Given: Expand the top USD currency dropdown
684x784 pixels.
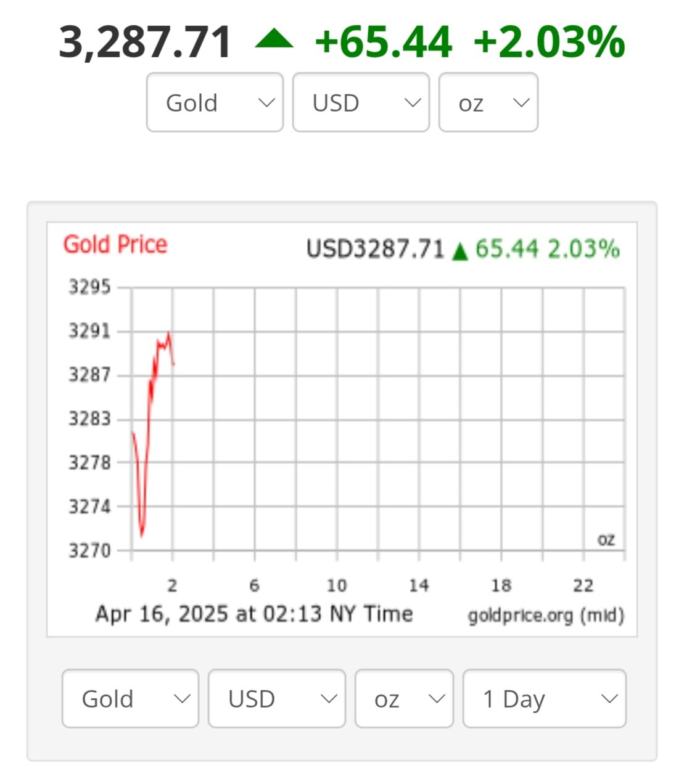Looking at the screenshot, I should 361,102.
